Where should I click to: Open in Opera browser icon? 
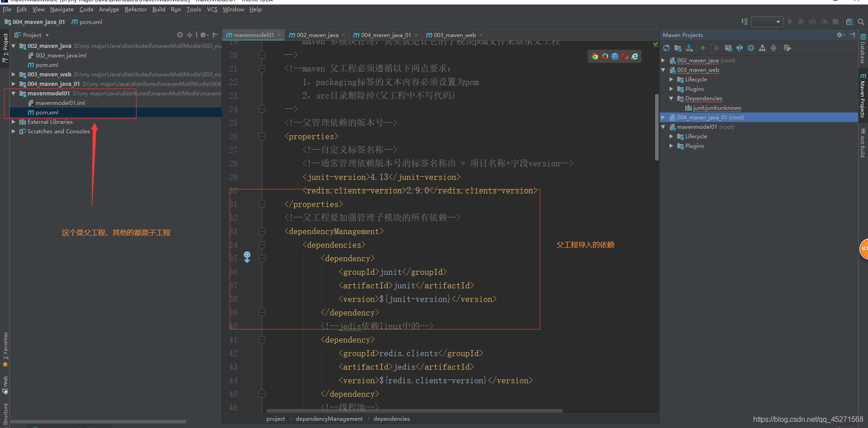click(x=625, y=56)
